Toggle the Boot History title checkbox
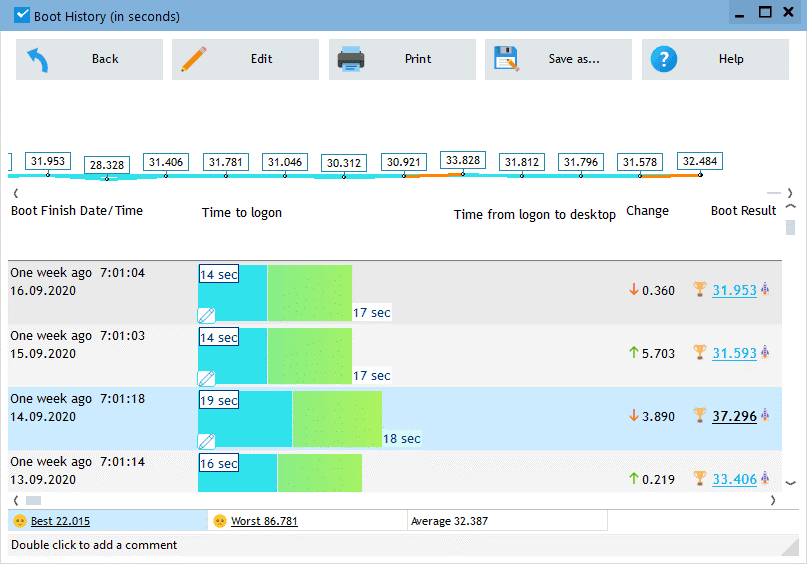 (22, 15)
